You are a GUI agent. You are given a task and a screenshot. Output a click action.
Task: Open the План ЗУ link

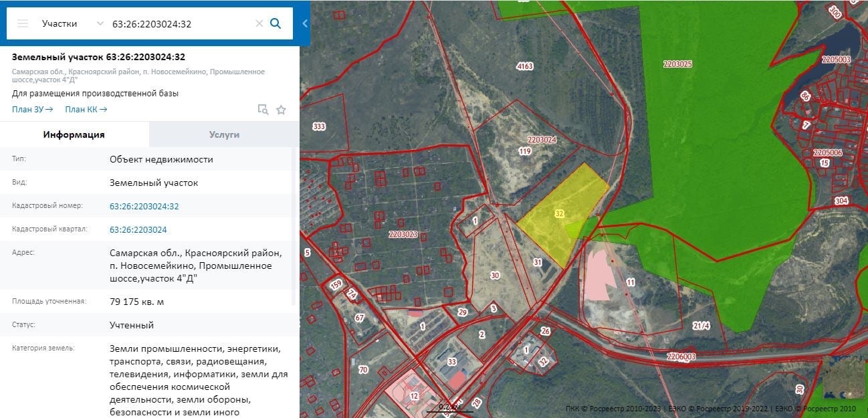point(32,110)
